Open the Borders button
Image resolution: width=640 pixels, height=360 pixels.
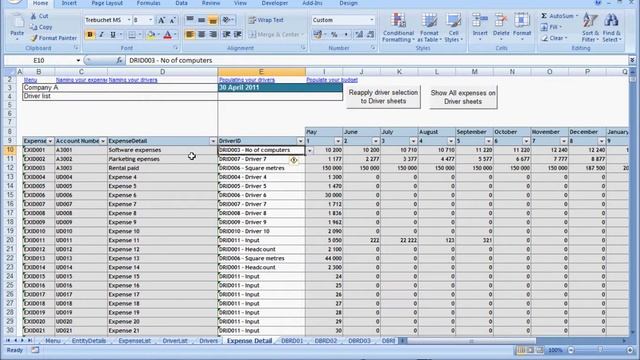pyautogui.click(x=132, y=35)
